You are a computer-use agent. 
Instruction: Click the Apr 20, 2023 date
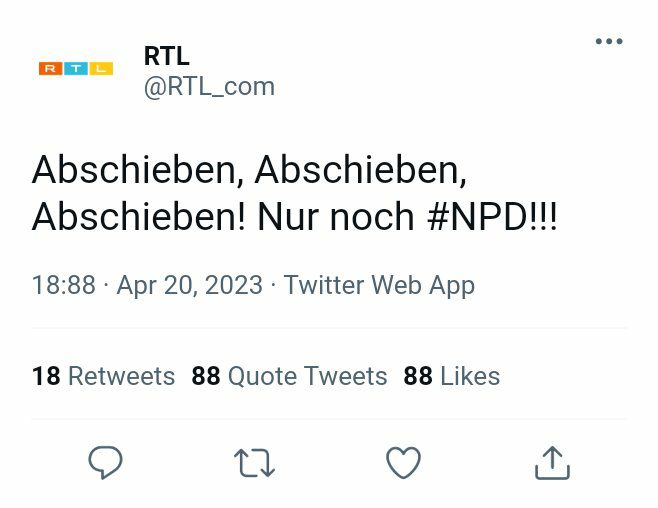pyautogui.click(x=189, y=285)
